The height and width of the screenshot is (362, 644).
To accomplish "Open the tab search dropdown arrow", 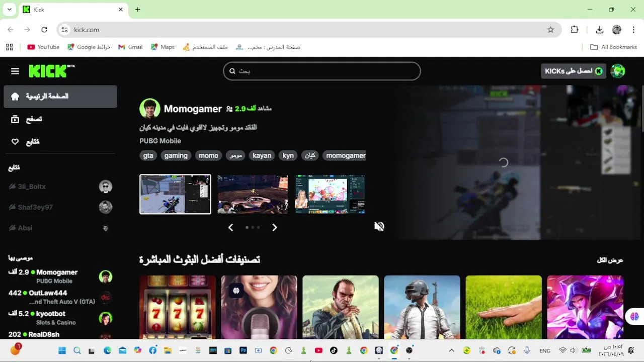I will [x=9, y=10].
